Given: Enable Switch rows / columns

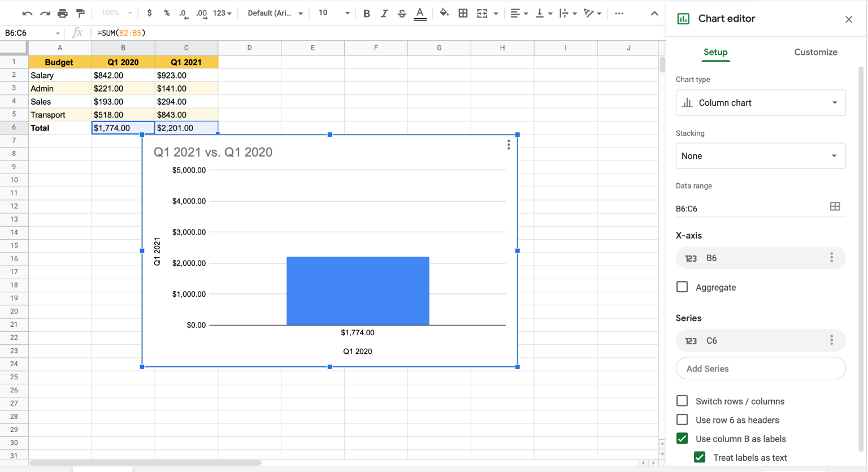Looking at the screenshot, I should click(x=682, y=401).
